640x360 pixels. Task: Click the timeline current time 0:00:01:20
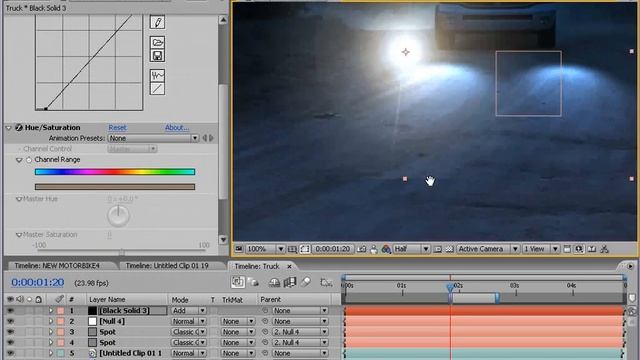(38, 282)
